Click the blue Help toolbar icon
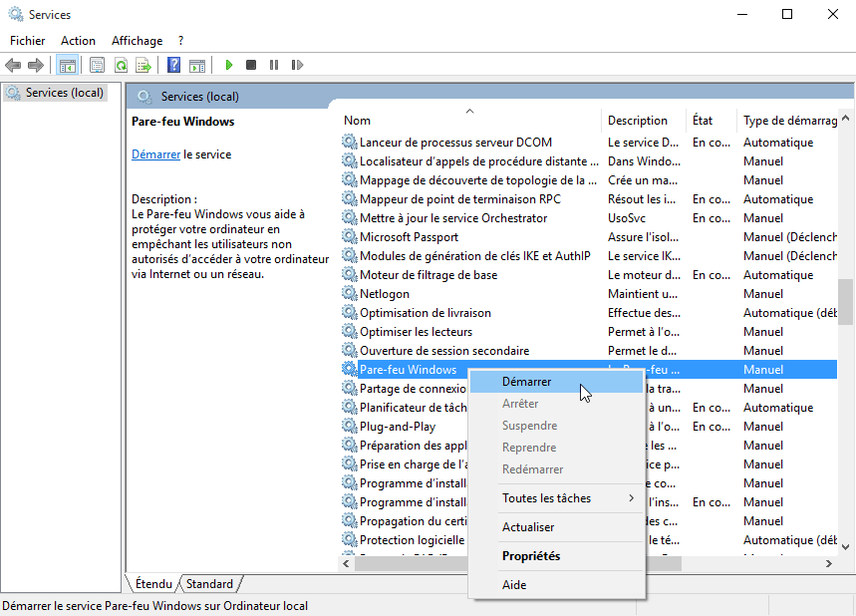Image resolution: width=856 pixels, height=616 pixels. click(173, 66)
